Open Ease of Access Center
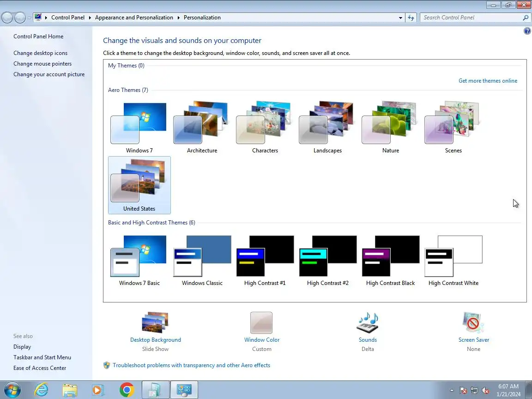 (x=40, y=368)
